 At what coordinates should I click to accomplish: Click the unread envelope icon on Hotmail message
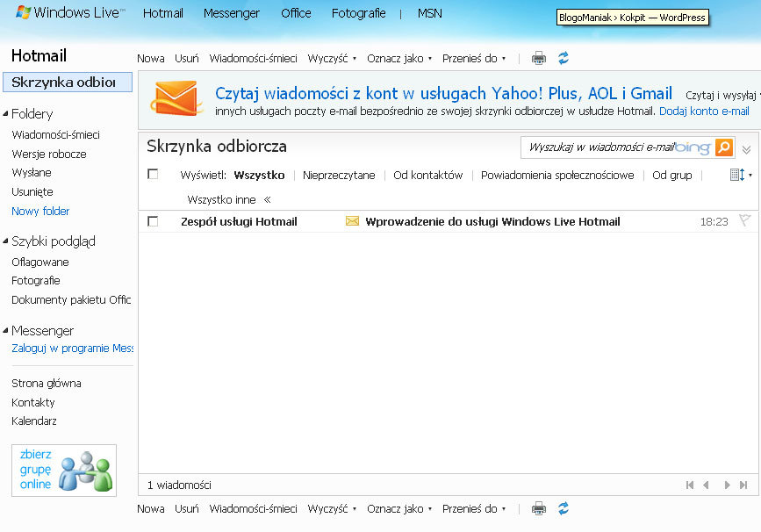pyautogui.click(x=352, y=221)
